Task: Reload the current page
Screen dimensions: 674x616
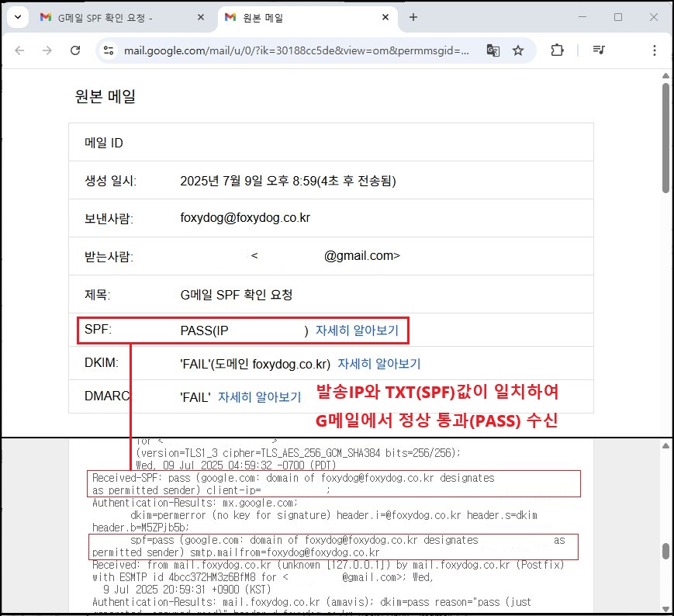Action: point(75,50)
